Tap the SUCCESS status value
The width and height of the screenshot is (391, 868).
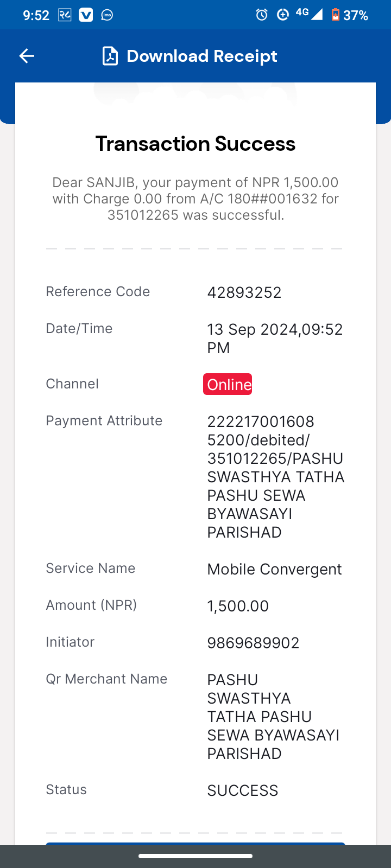(243, 790)
